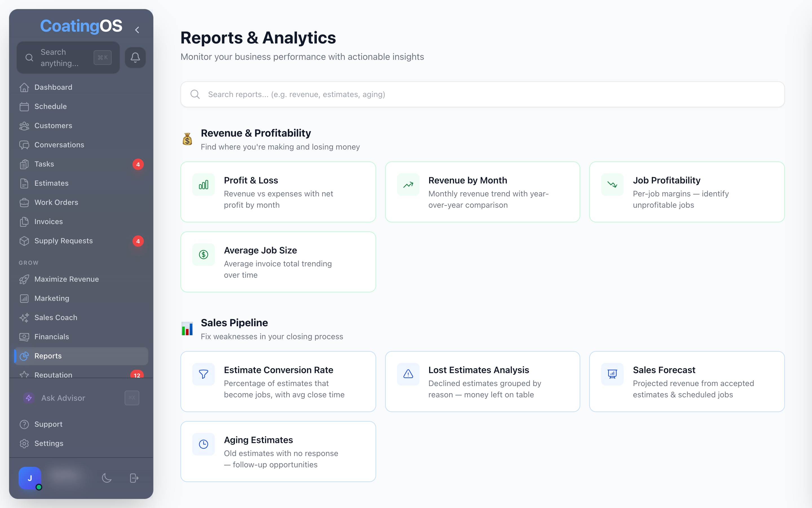Open the Revenue by Month report

(482, 192)
